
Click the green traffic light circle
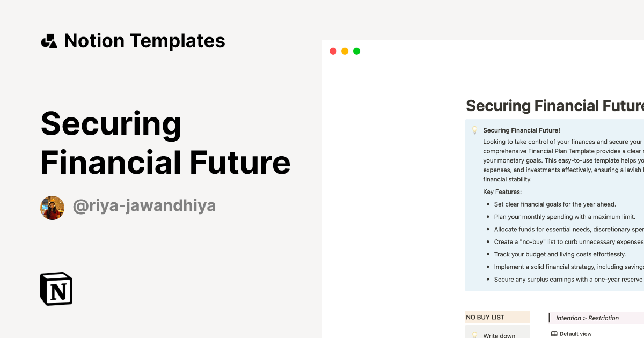[x=356, y=50]
